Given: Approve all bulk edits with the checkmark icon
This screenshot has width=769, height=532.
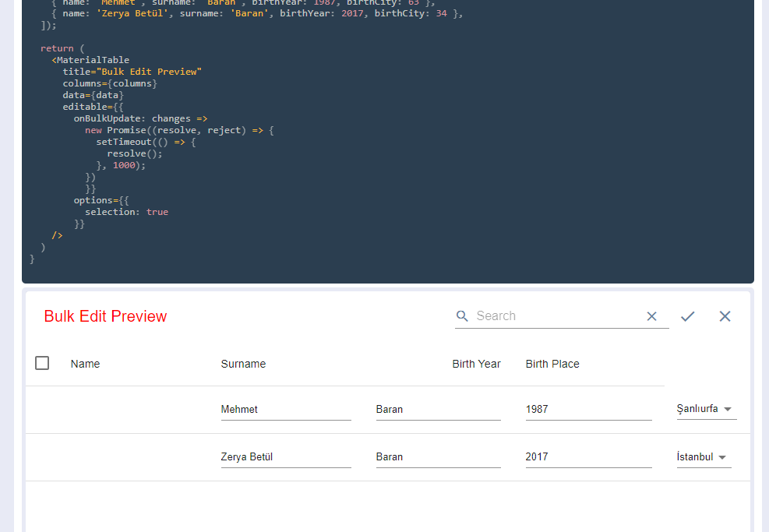Looking at the screenshot, I should click(687, 315).
